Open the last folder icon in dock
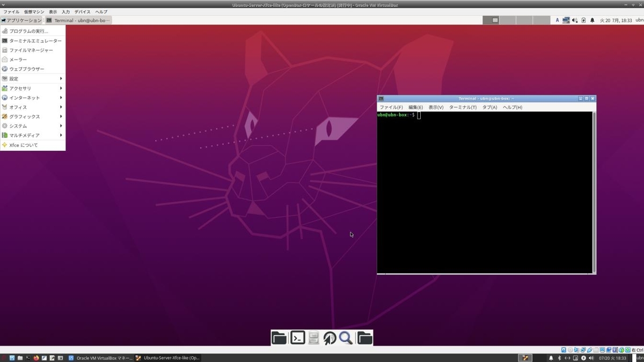The height and width of the screenshot is (362, 644). [364, 337]
